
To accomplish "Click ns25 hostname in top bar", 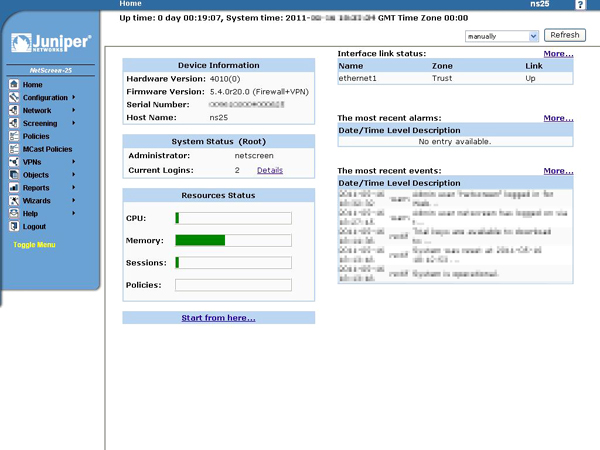I will 540,4.
